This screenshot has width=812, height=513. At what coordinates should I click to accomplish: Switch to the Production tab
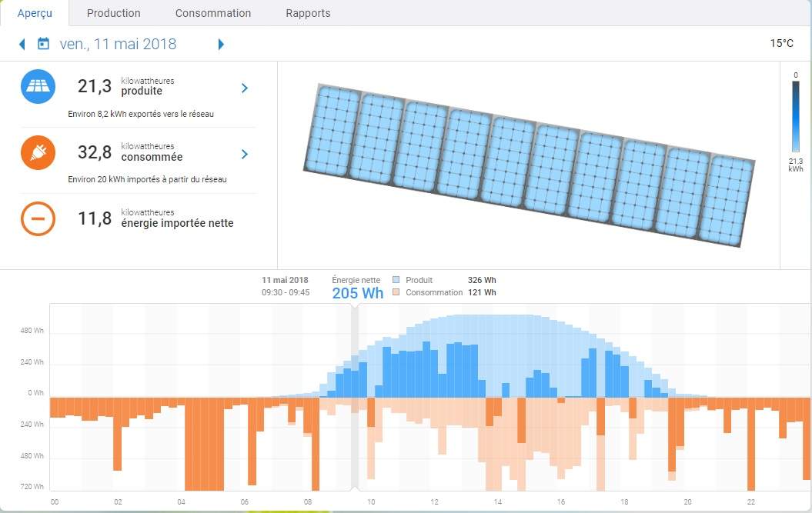pyautogui.click(x=113, y=13)
